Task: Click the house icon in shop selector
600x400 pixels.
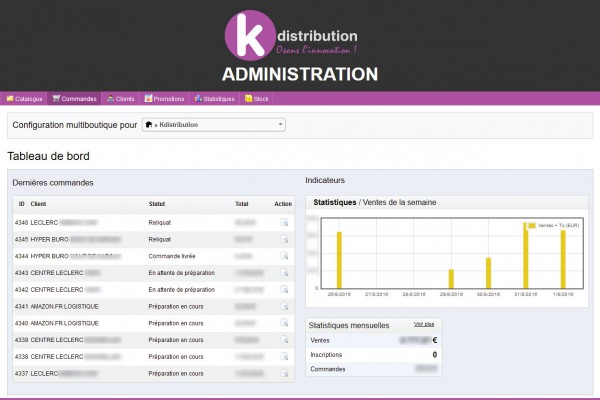Action: coord(149,124)
